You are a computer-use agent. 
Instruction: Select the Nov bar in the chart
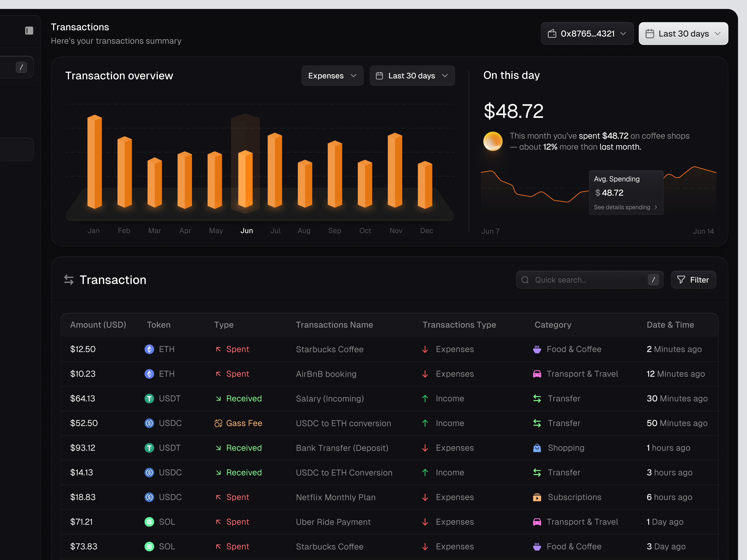(395, 170)
